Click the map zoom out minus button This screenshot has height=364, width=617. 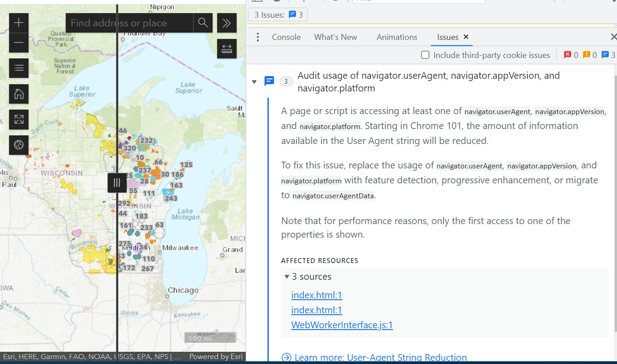(19, 43)
